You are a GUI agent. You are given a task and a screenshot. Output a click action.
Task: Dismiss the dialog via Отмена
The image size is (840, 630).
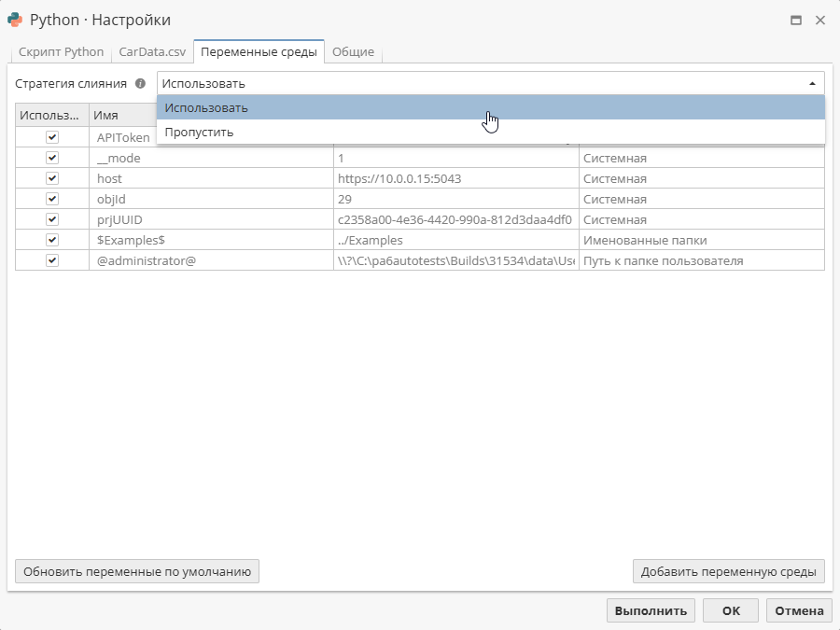pos(798,609)
